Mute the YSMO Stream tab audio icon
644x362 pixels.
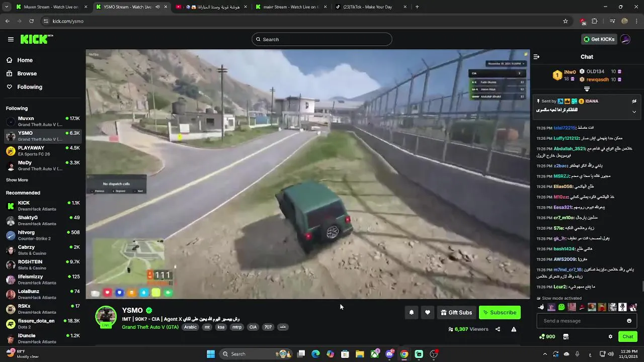tap(157, 7)
